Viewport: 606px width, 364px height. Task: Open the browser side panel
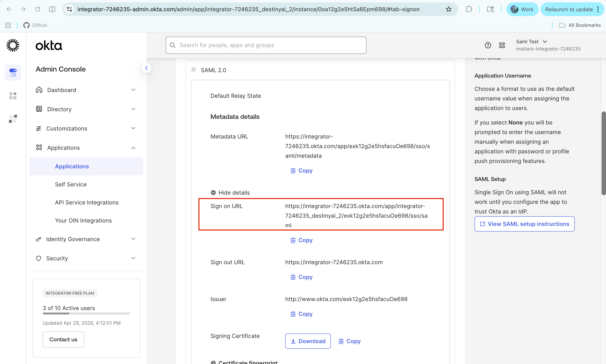pos(52,9)
